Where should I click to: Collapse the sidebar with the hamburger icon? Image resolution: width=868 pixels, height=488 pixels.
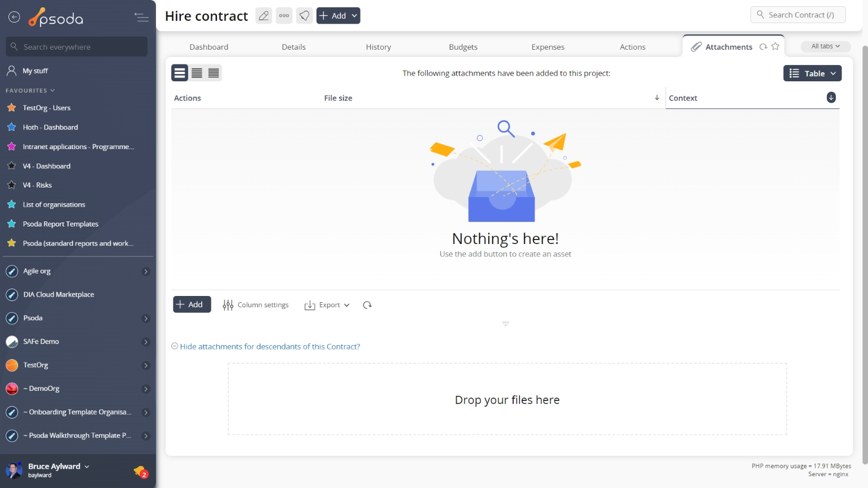coord(141,18)
